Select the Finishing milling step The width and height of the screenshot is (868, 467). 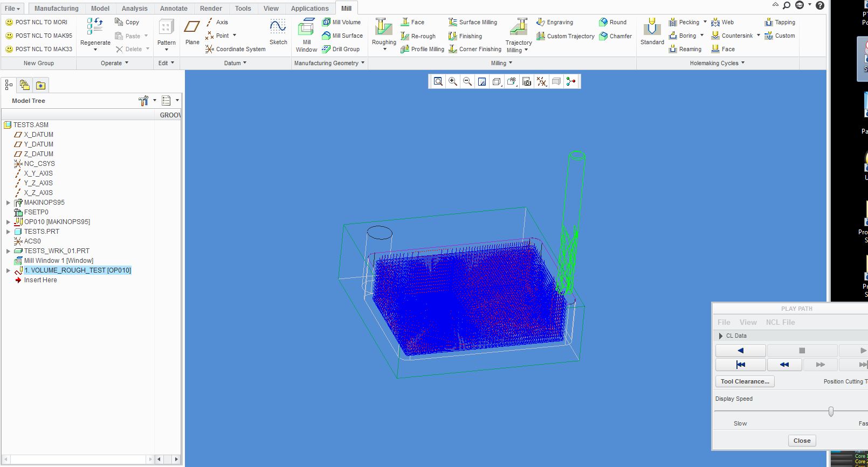465,36
